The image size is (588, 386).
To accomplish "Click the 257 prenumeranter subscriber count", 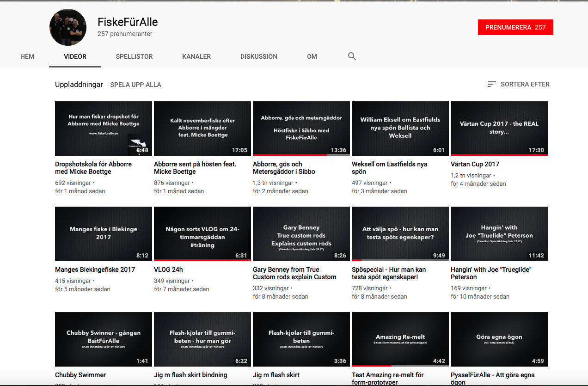I will tap(125, 34).
